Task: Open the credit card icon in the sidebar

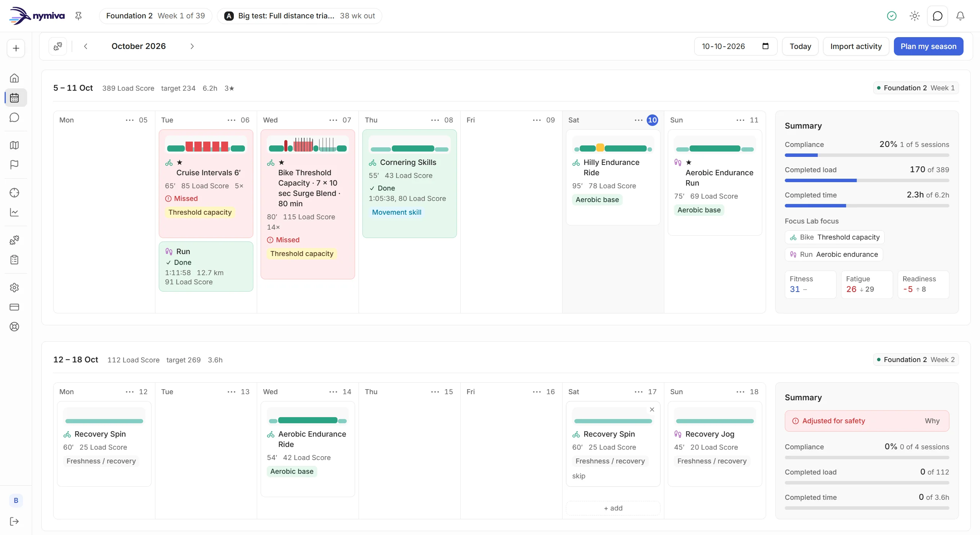Action: point(14,307)
